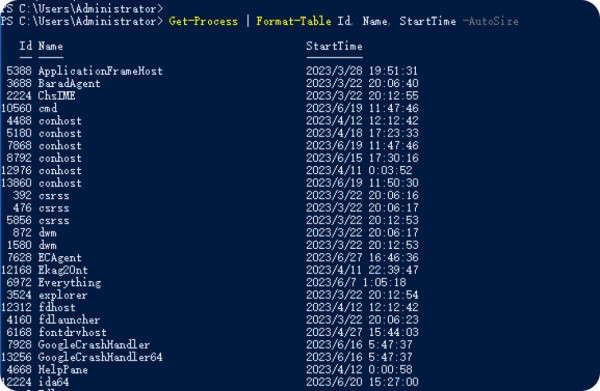This screenshot has height=391, width=600.
Task: Click the Get-Process command text
Action: point(203,21)
